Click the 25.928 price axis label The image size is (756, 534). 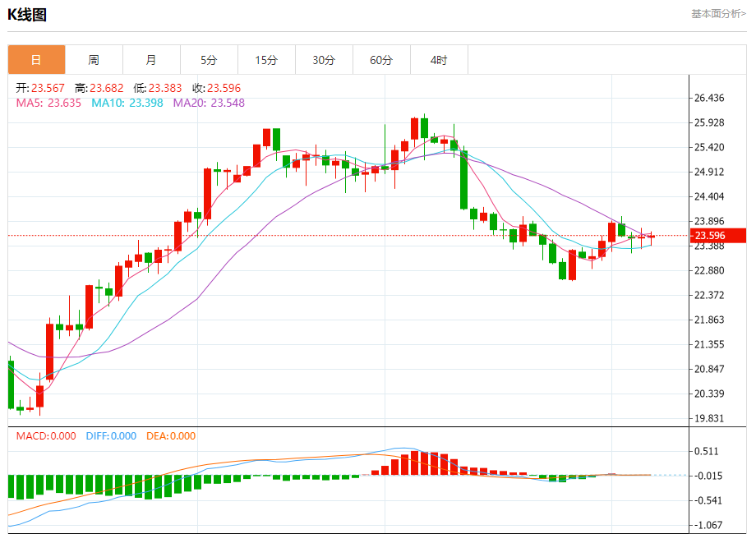[x=708, y=123]
